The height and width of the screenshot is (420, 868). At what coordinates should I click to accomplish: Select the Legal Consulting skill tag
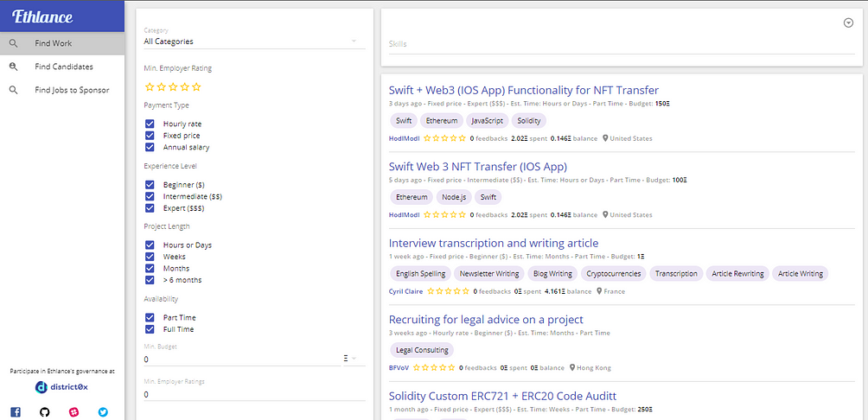[x=422, y=350]
